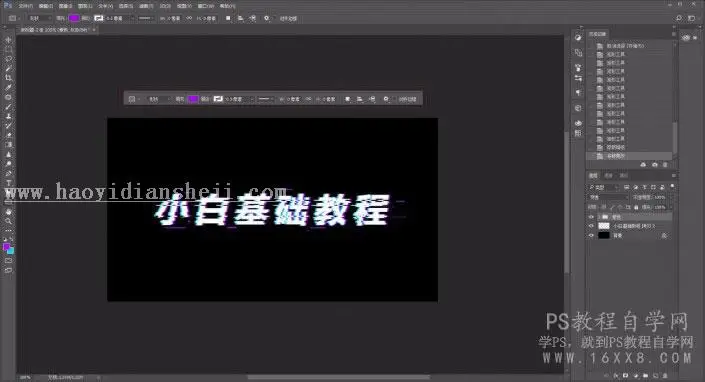Screen dimensions: 705x382
Task: Open the shape tool preset picker
Action: click(14, 18)
